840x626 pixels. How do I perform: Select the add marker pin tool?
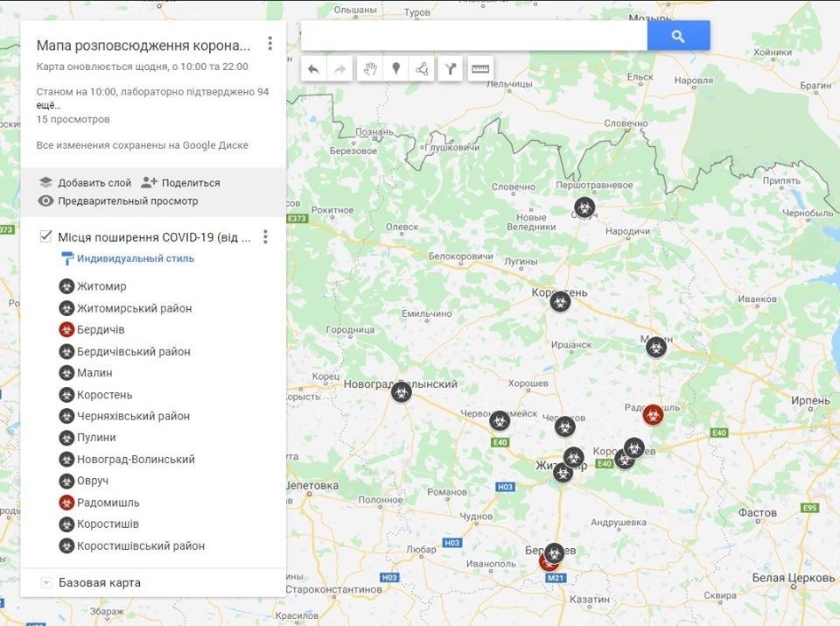(x=395, y=69)
